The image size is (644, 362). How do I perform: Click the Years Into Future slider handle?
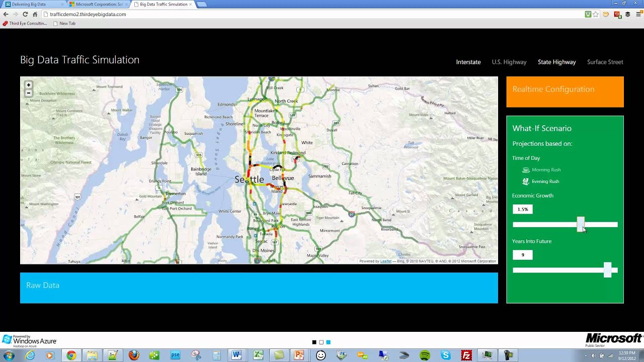pyautogui.click(x=608, y=270)
